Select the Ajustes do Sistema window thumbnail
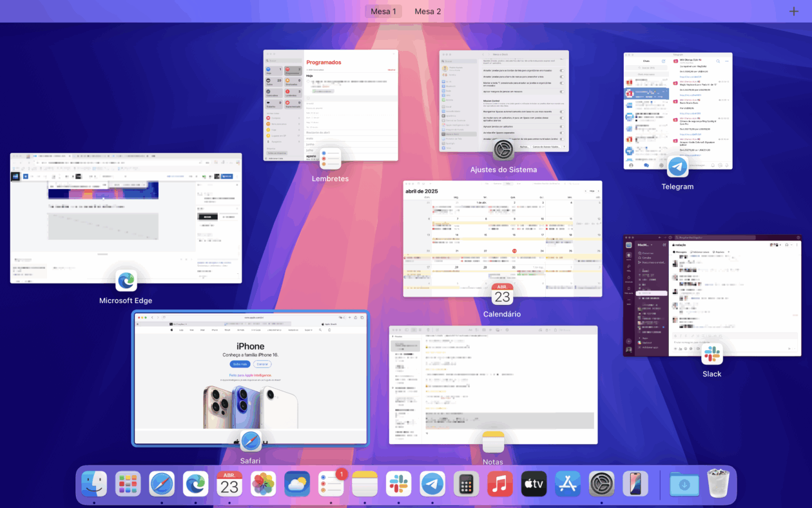 coord(504,101)
